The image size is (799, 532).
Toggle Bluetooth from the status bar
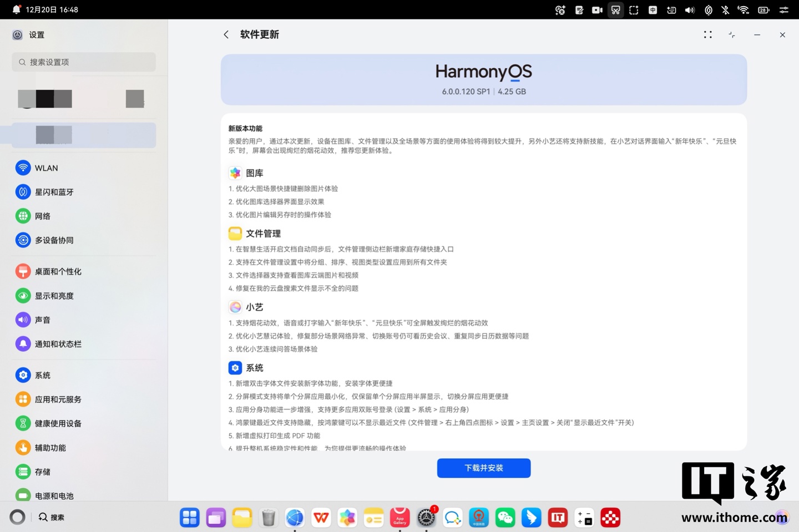(725, 9)
